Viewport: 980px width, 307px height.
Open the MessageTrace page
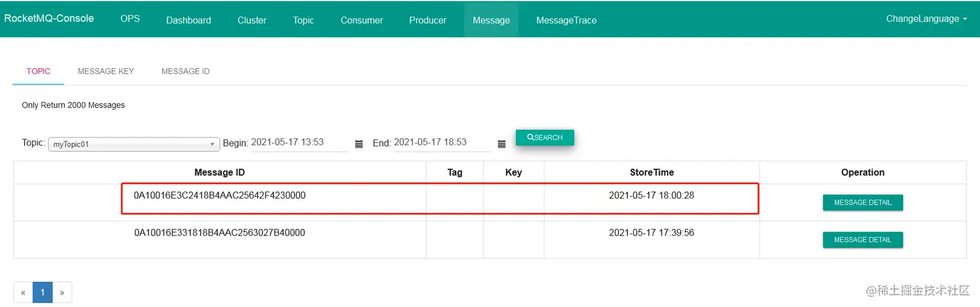click(x=566, y=20)
